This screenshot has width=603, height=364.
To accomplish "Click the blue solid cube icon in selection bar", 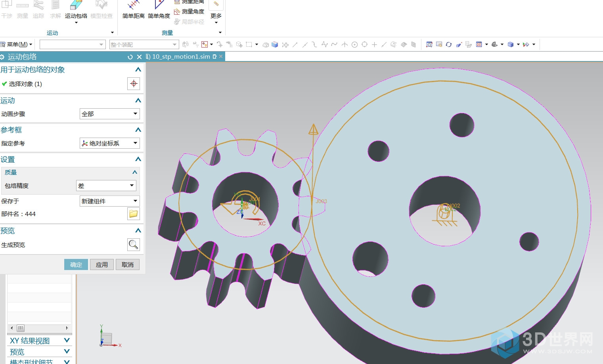I will (275, 44).
